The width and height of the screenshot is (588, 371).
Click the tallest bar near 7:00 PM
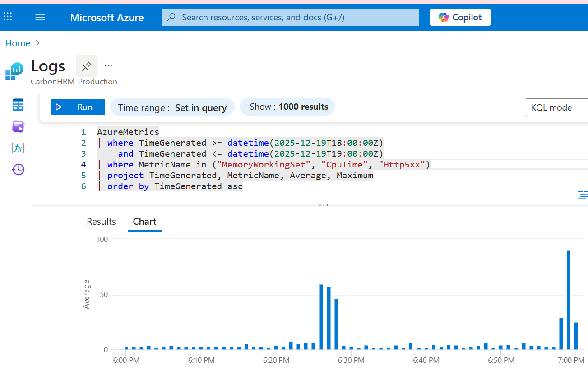[x=569, y=300]
